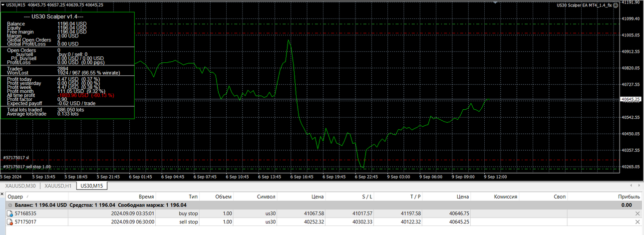644x235 pixels.
Task: Click the '9 Sep 12:00' time axis label
Action: 495,177
